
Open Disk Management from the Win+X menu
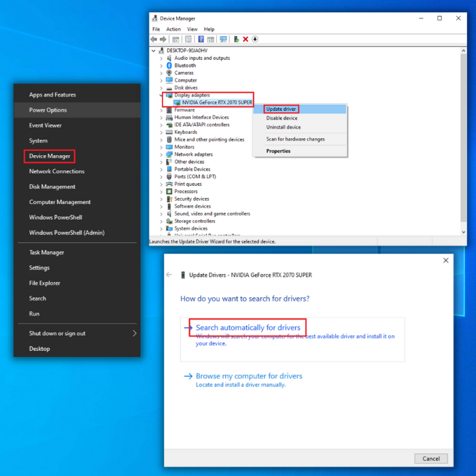point(77,187)
